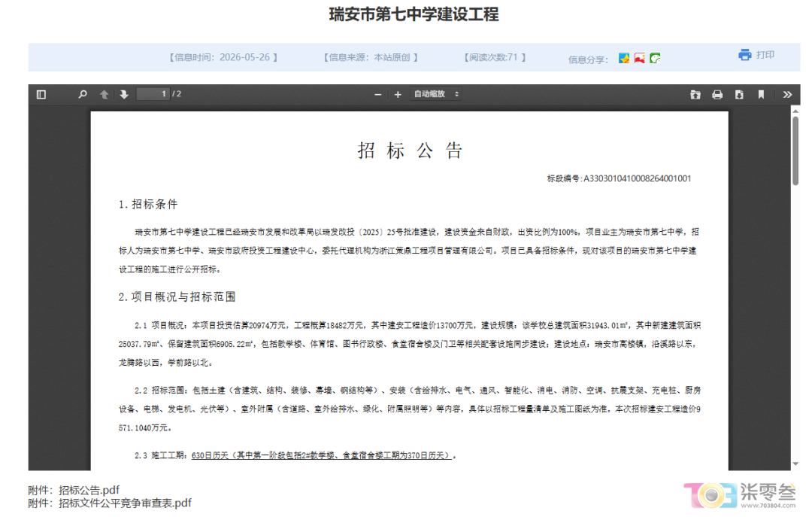812x517 pixels.
Task: Click the open file icon in PDF toolbar
Action: [695, 94]
